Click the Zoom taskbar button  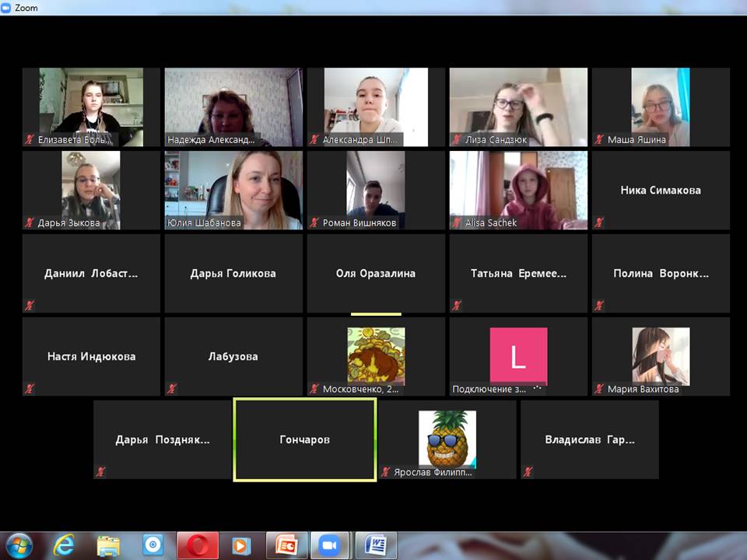331,545
